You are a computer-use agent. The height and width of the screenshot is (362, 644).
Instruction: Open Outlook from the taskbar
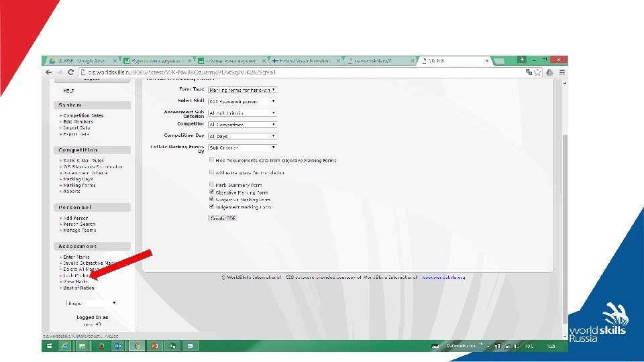[118, 346]
